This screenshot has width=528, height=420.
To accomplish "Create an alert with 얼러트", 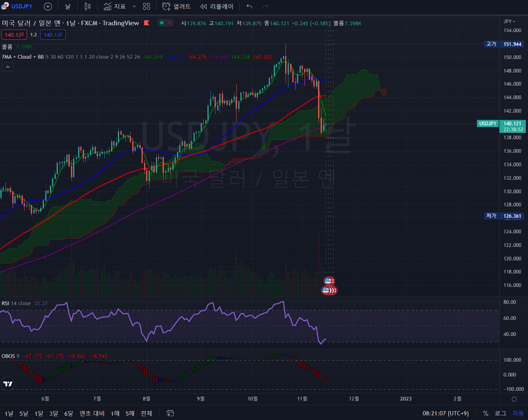I will 176,6.
